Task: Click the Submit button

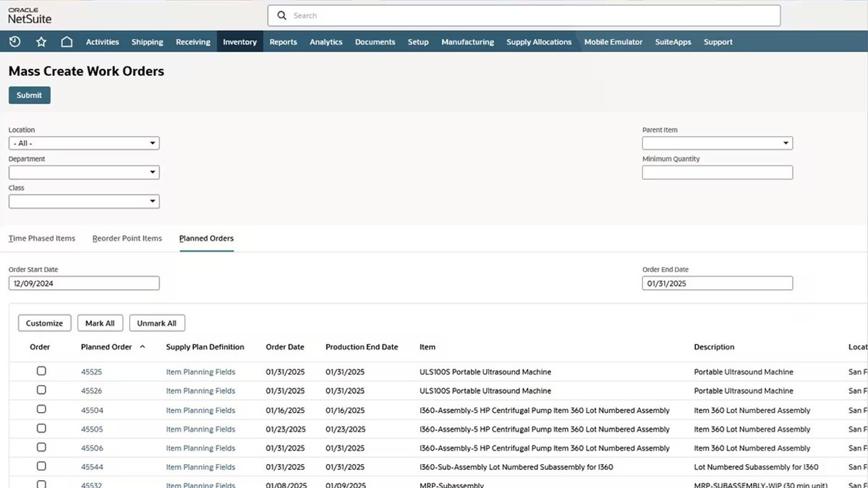Action: (30, 95)
